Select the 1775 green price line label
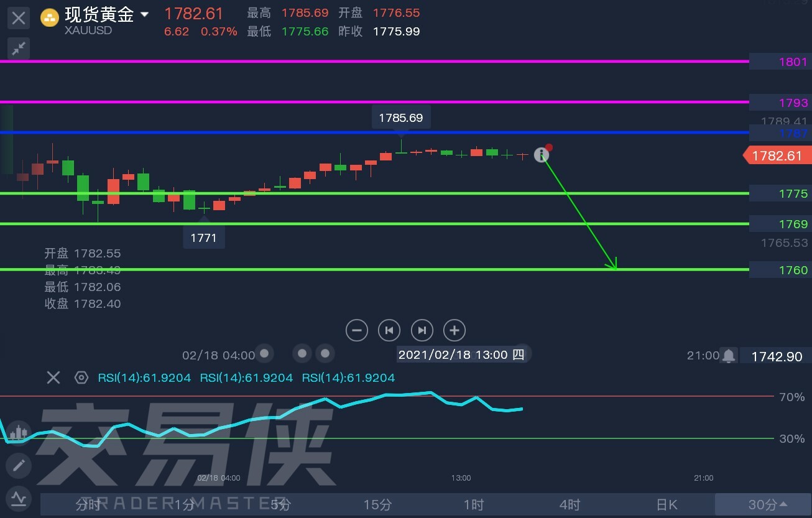The image size is (812, 518). 780,193
